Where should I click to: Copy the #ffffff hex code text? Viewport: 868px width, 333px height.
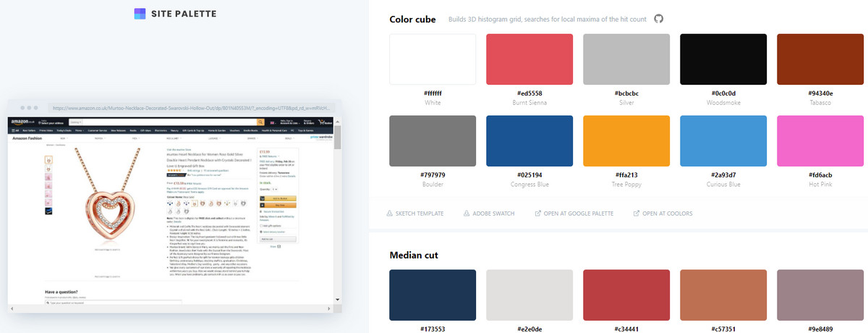click(433, 93)
